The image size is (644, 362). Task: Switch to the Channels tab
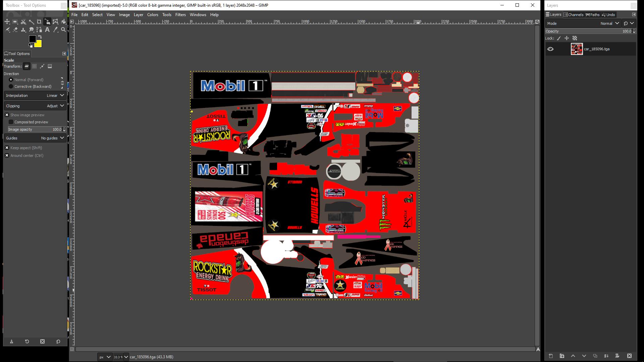coord(574,15)
